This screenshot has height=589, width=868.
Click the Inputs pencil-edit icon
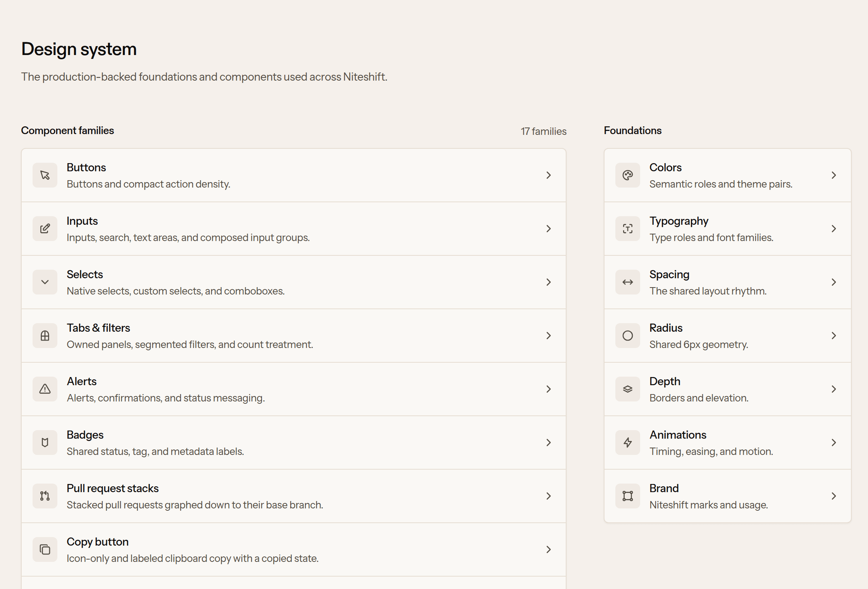pyautogui.click(x=45, y=229)
